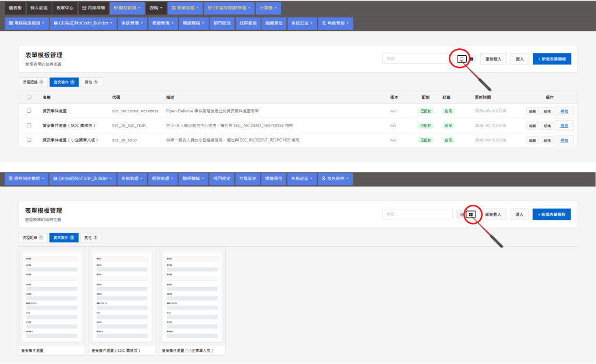Select list layout icon in the card-view screen

click(x=461, y=215)
